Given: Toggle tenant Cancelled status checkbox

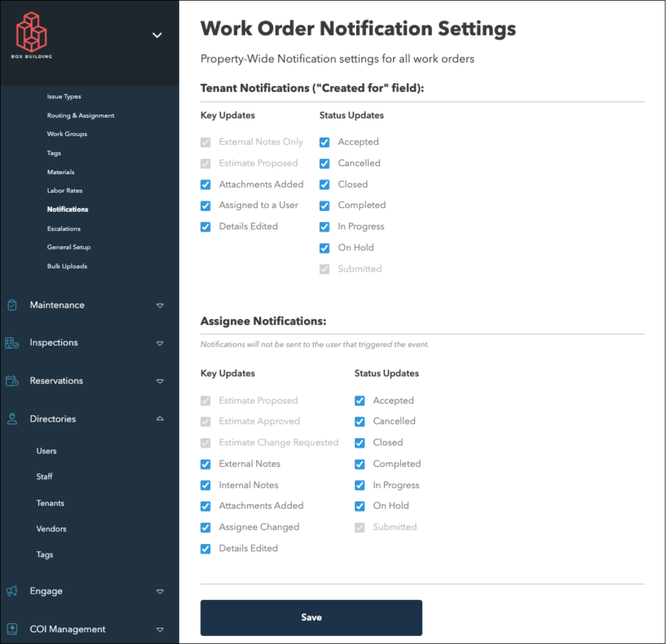Looking at the screenshot, I should coord(325,164).
